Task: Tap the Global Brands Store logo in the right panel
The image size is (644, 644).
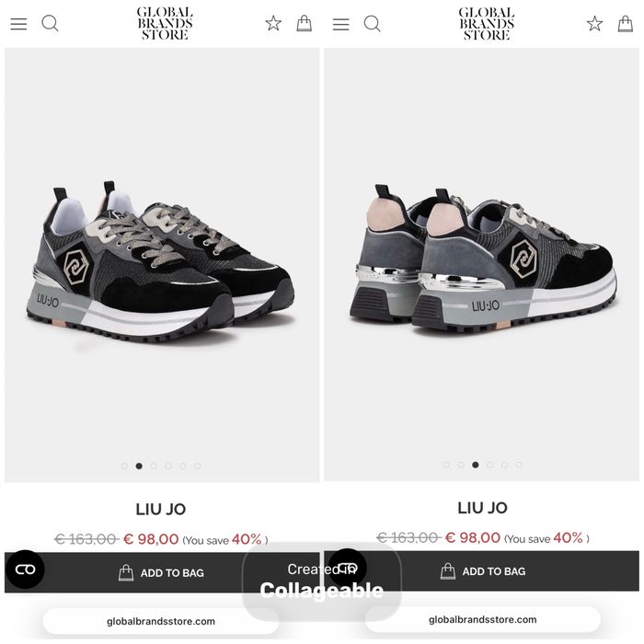Action: tap(487, 23)
